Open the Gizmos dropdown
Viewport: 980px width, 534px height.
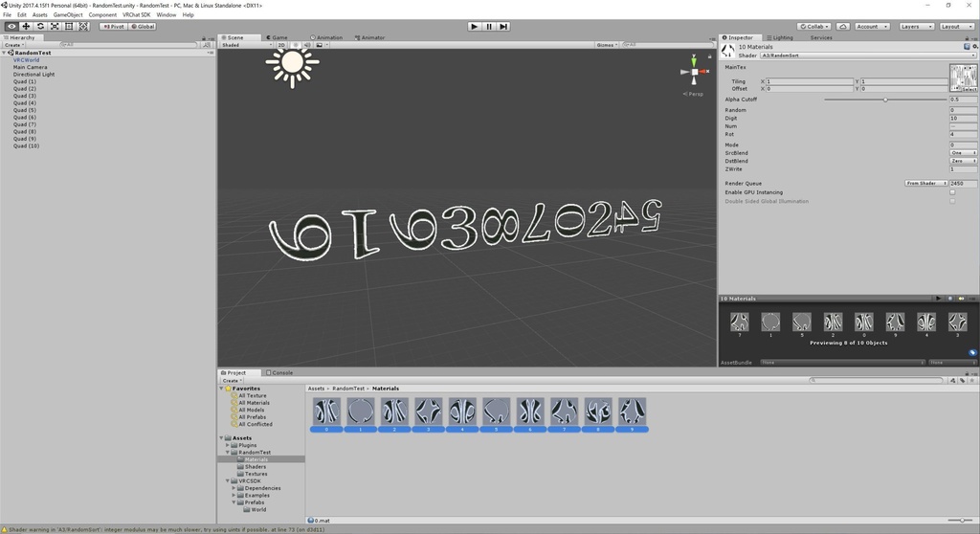(x=606, y=45)
